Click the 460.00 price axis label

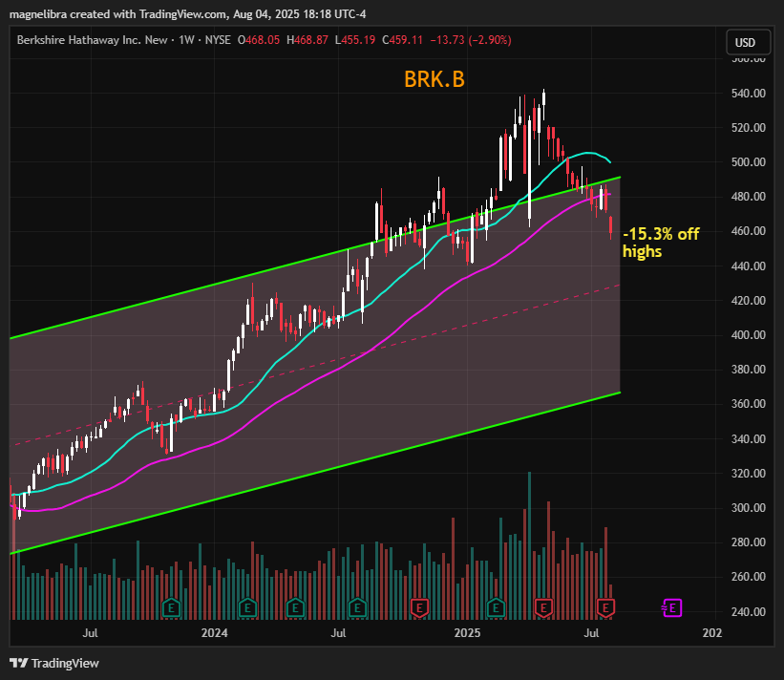click(x=748, y=231)
